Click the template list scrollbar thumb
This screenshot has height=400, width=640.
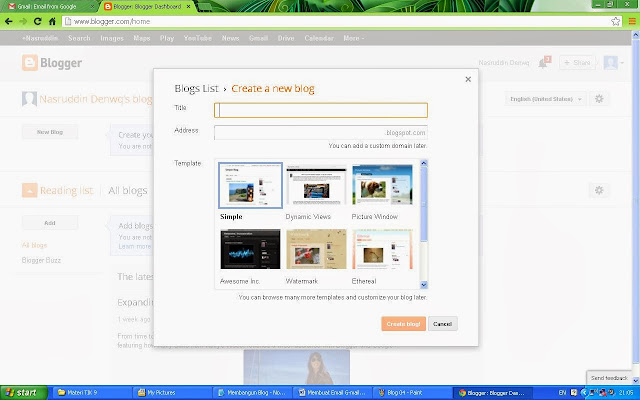pyautogui.click(x=424, y=204)
